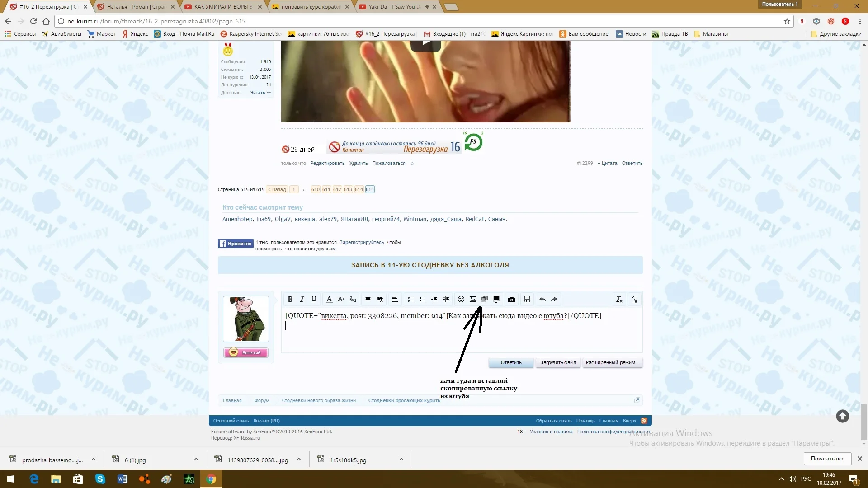Click the camera upload icon
The image size is (868, 488).
pyautogui.click(x=512, y=299)
